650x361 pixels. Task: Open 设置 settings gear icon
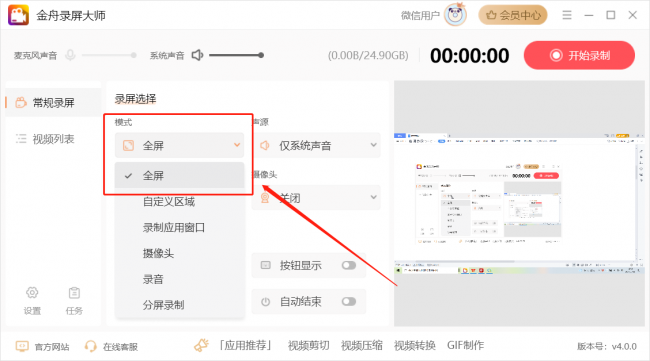coord(32,293)
